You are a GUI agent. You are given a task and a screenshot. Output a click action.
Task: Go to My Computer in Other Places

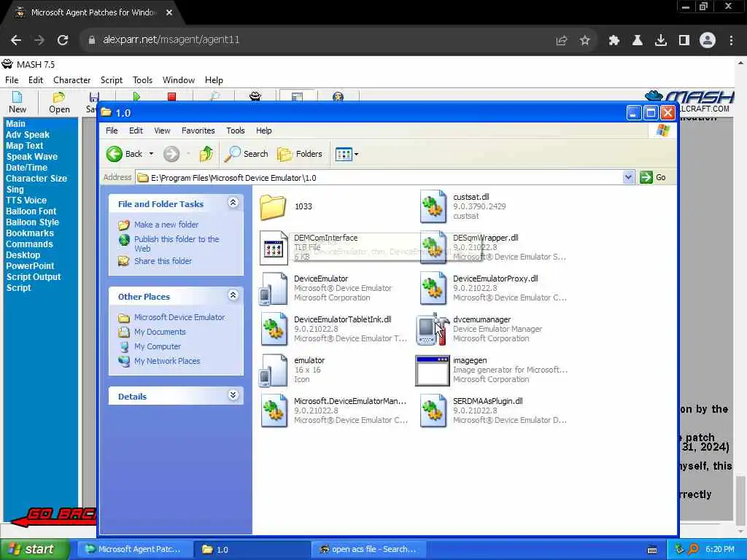tap(158, 346)
